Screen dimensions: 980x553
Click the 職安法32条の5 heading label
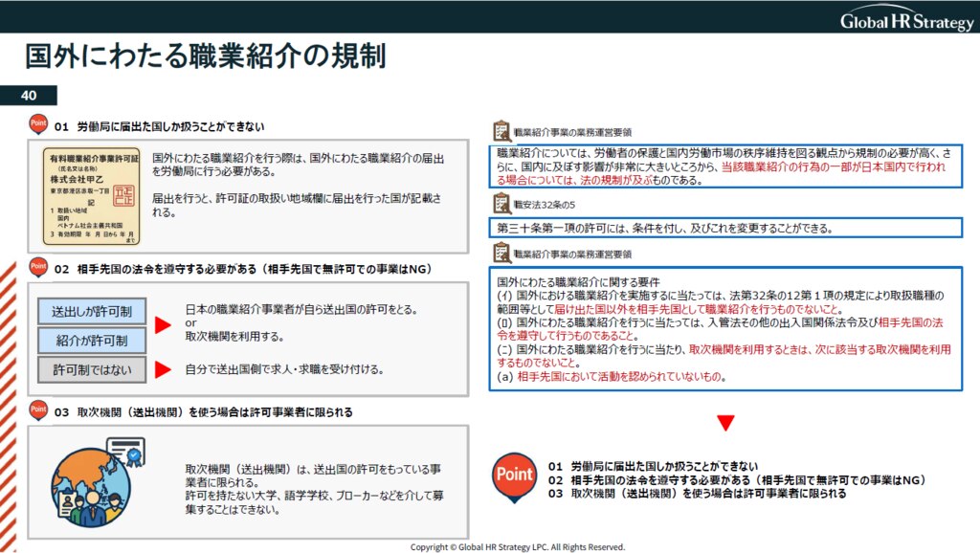click(546, 204)
